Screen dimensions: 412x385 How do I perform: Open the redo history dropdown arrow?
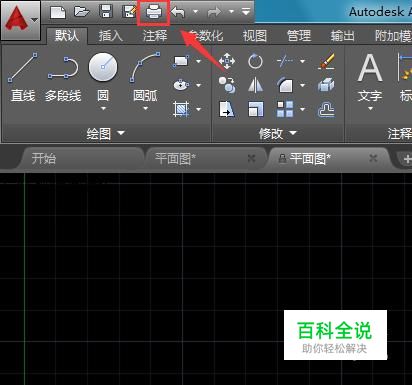[x=231, y=12]
